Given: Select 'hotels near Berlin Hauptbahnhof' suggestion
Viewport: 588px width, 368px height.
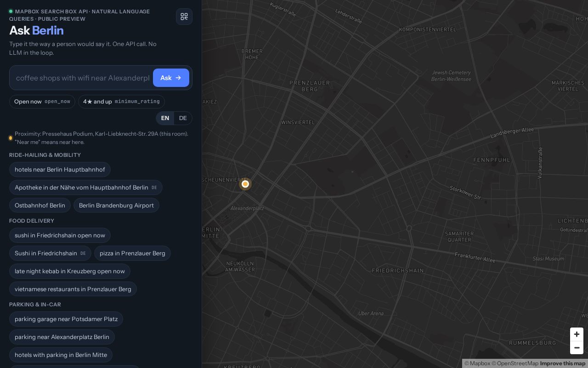Looking at the screenshot, I should pos(60,169).
